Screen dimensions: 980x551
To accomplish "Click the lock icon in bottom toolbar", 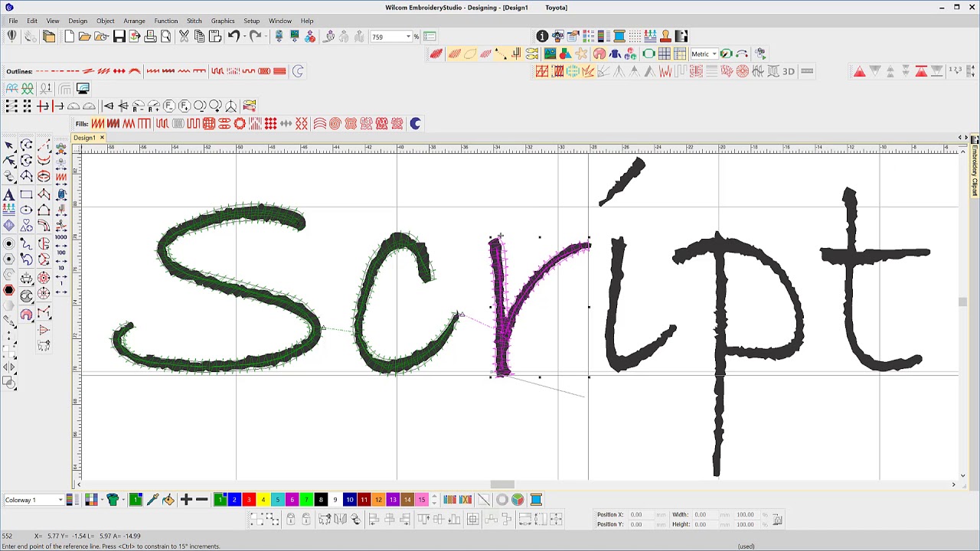I will 291,520.
